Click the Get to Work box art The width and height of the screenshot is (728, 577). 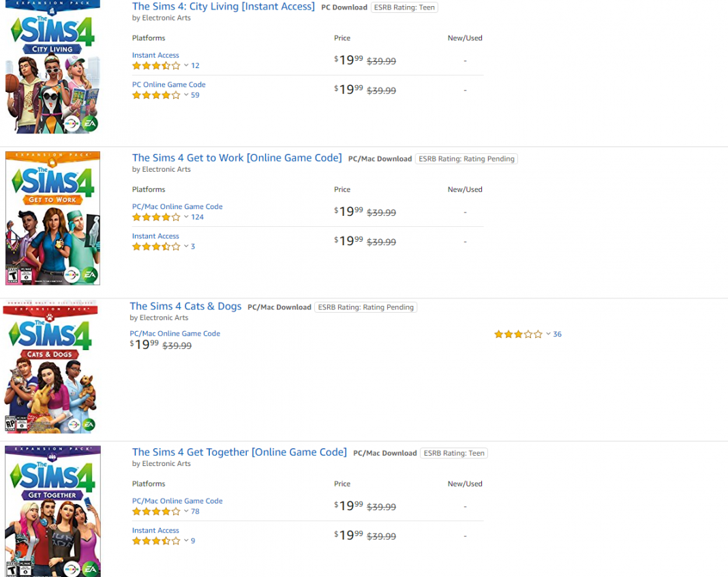click(x=52, y=217)
